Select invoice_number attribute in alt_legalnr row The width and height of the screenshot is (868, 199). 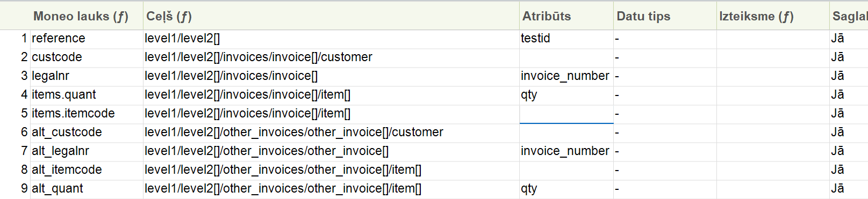[x=566, y=151]
